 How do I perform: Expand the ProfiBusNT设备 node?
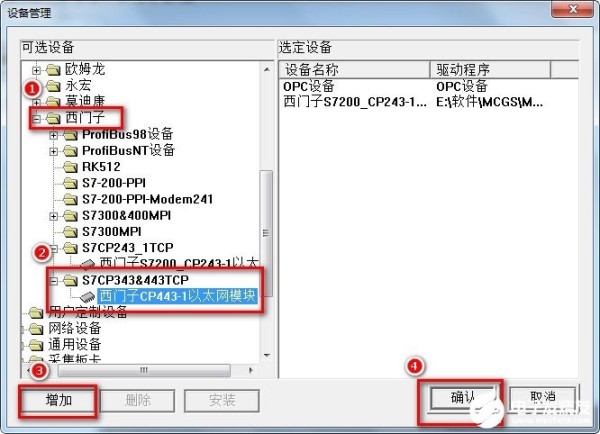tap(54, 152)
